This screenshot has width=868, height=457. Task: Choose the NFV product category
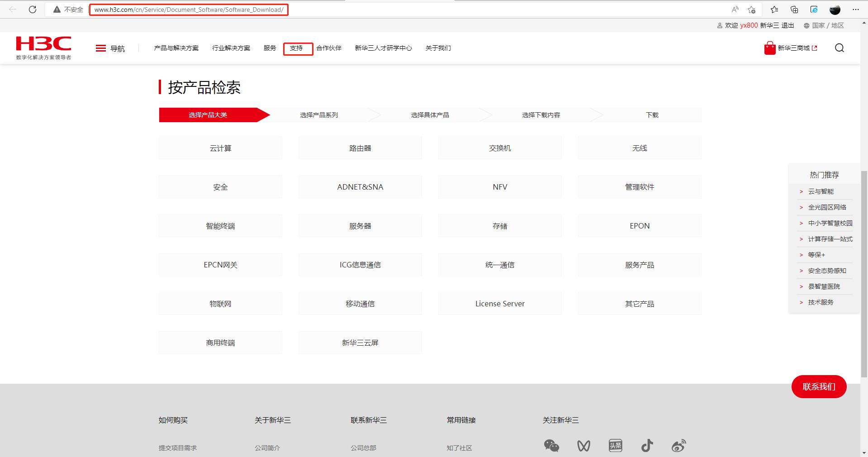coord(500,187)
